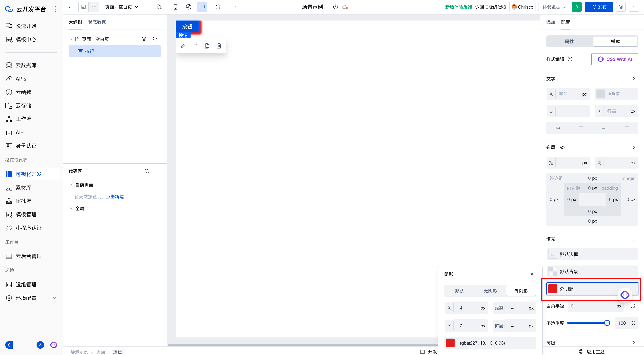644x355 pixels.
Task: Click the 发布 button
Action: click(x=599, y=7)
